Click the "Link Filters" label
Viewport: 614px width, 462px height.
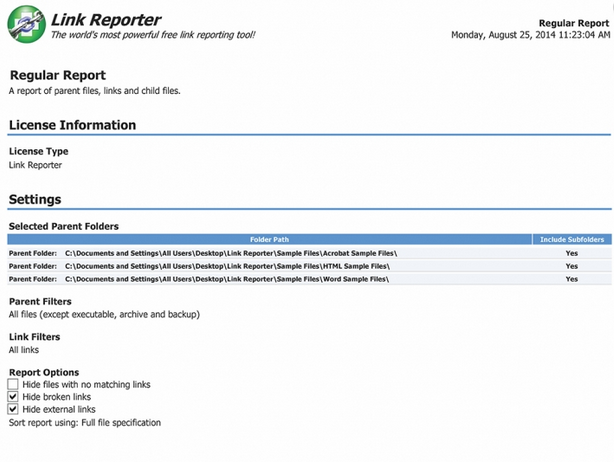point(35,337)
